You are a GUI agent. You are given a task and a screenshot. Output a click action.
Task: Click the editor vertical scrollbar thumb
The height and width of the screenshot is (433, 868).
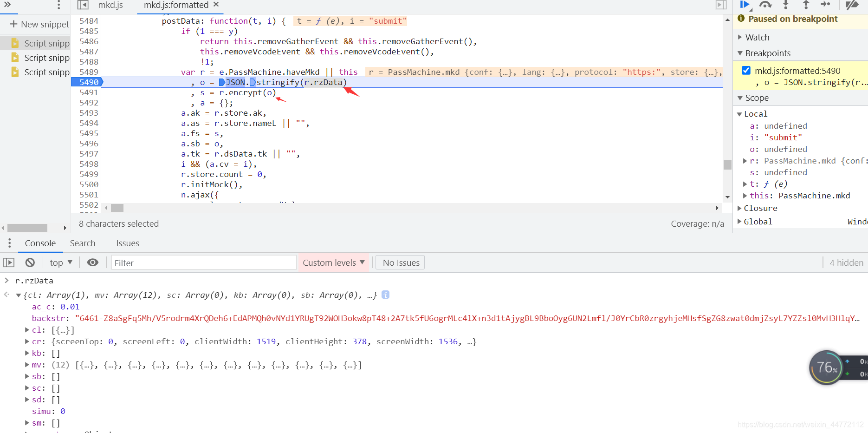(727, 164)
